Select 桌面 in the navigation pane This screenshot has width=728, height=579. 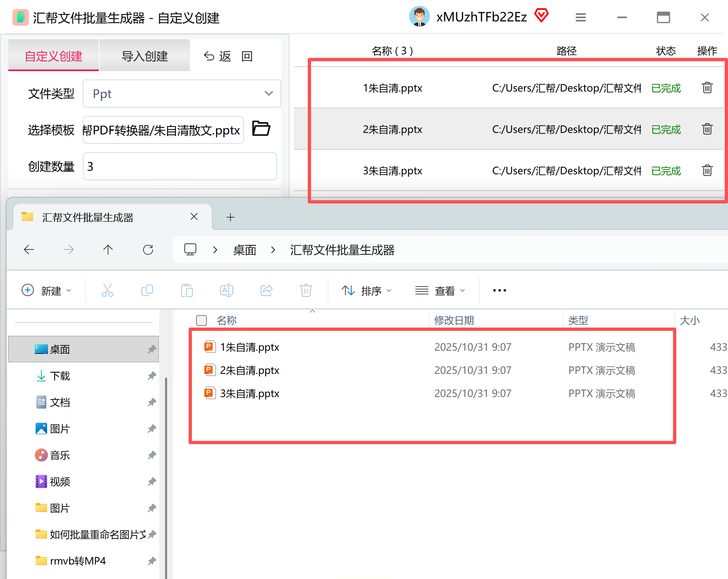pyautogui.click(x=83, y=349)
